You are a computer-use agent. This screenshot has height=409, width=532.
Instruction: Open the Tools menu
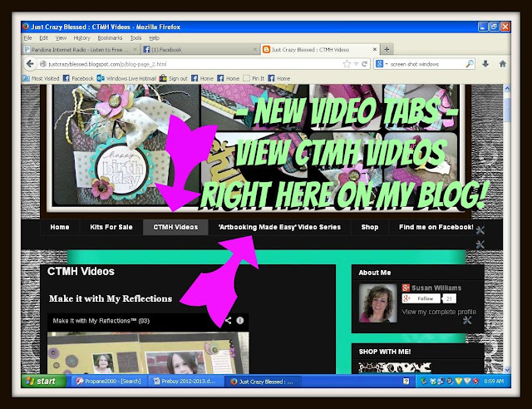coord(135,38)
